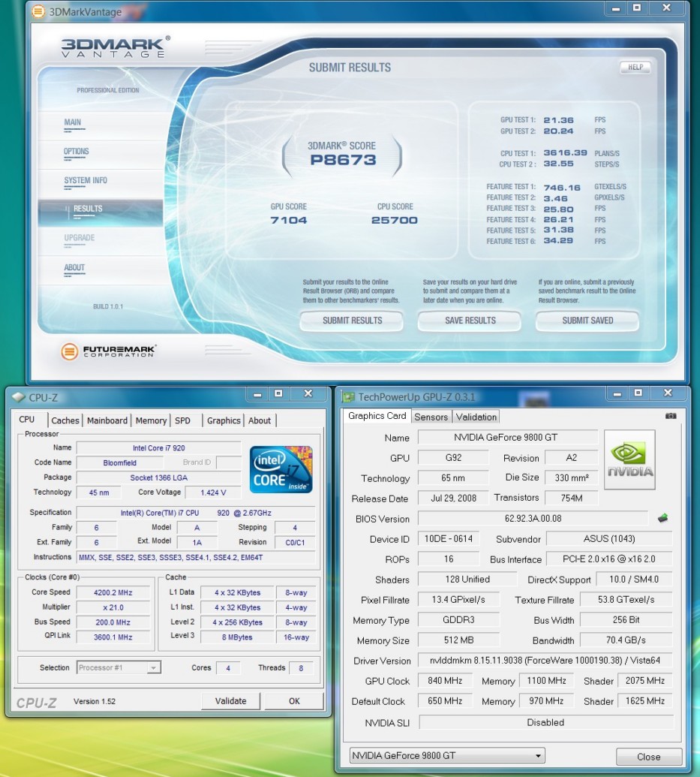Click the BIOS Version field 62.92.3A.00.08

pyautogui.click(x=533, y=518)
